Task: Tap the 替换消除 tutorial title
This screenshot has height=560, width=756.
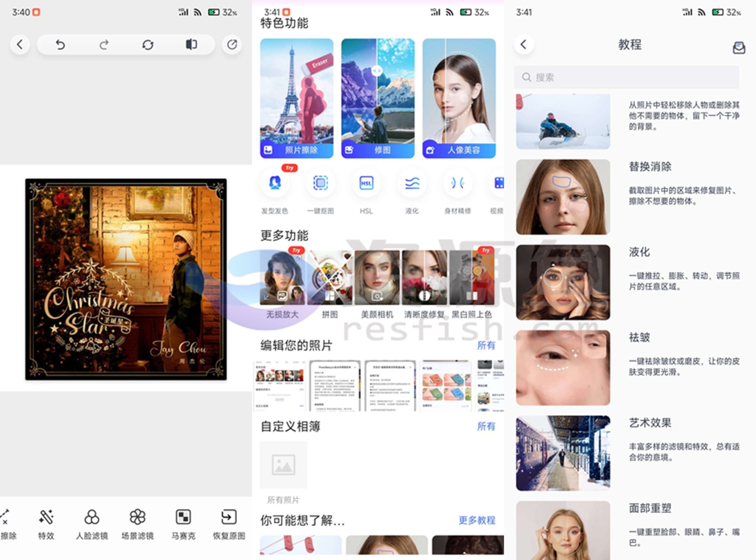Action: (x=650, y=167)
